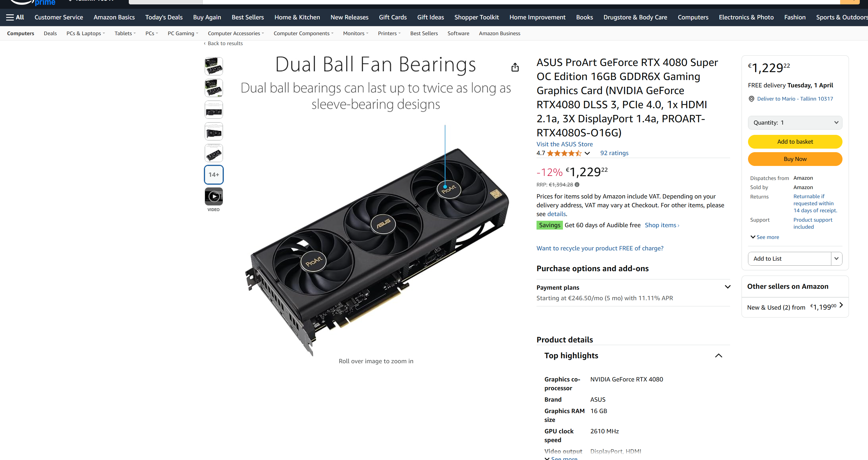868x460 pixels.
Task: Collapse the Top highlights section
Action: point(718,356)
